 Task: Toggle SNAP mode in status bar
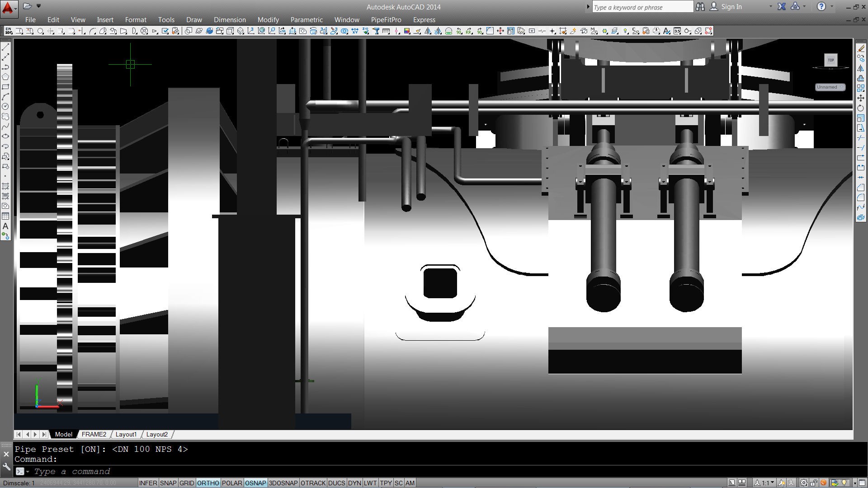point(168,483)
